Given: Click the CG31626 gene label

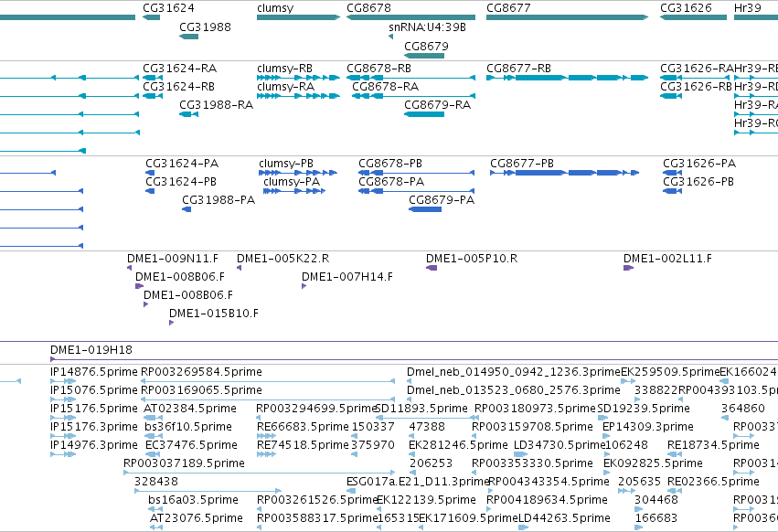Looking at the screenshot, I should pos(686,8).
